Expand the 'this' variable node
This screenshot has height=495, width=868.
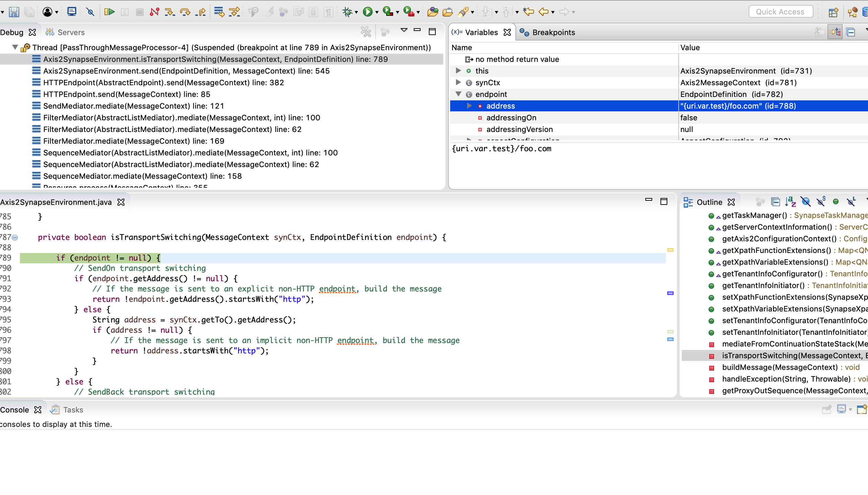pyautogui.click(x=458, y=71)
